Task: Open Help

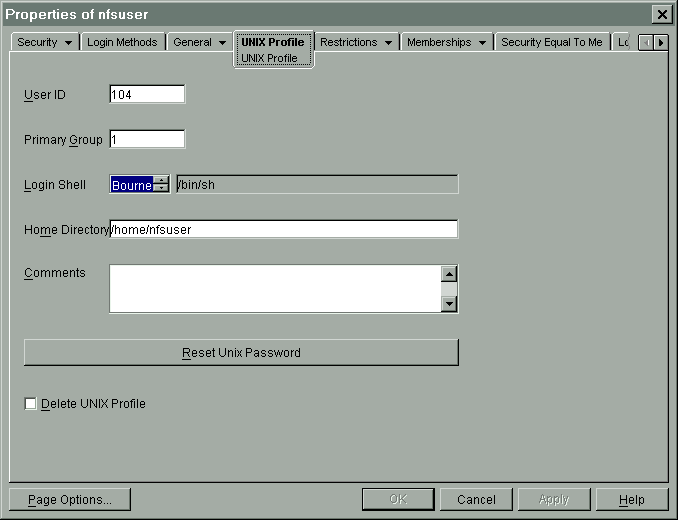Action: pyautogui.click(x=632, y=500)
